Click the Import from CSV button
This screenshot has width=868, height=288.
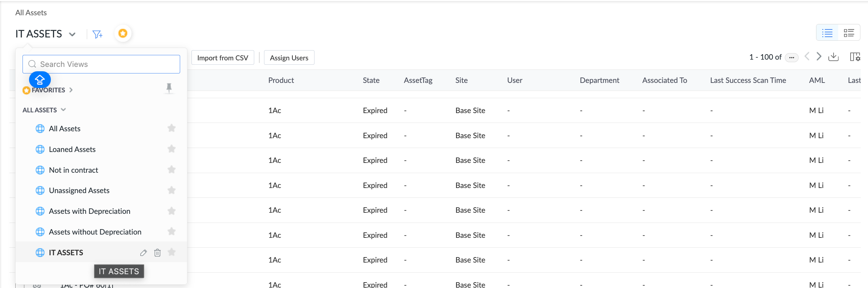(x=223, y=58)
